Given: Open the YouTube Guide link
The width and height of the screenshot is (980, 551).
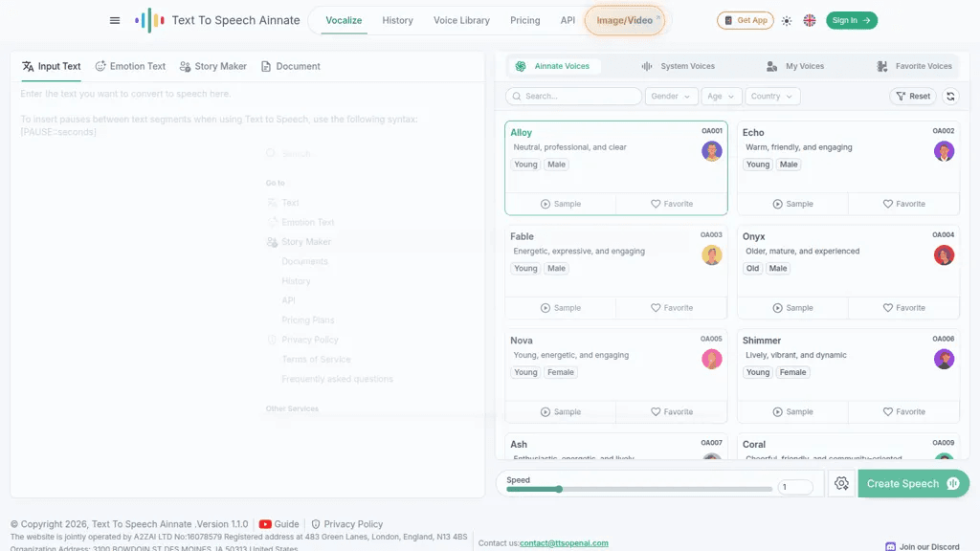Looking at the screenshot, I should tap(278, 524).
